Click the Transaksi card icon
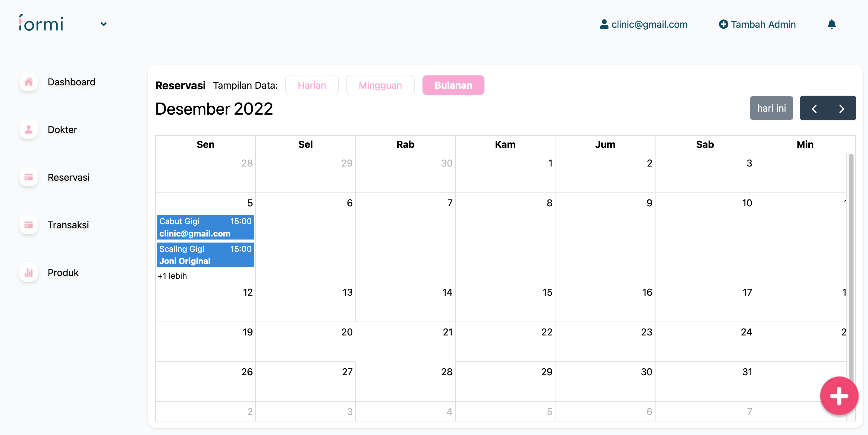This screenshot has height=435, width=868. coord(29,225)
